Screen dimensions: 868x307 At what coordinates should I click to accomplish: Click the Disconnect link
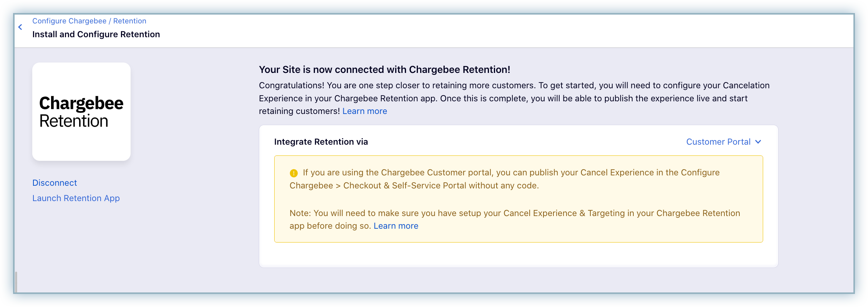coord(55,183)
